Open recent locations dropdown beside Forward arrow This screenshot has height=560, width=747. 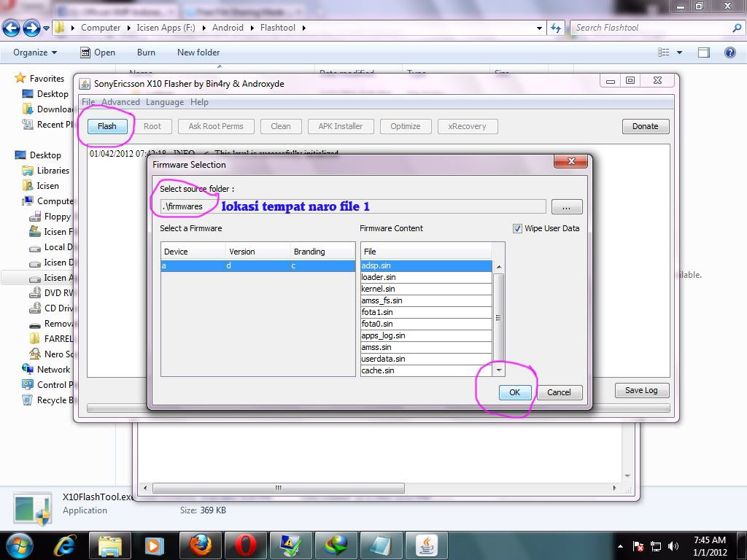46,28
